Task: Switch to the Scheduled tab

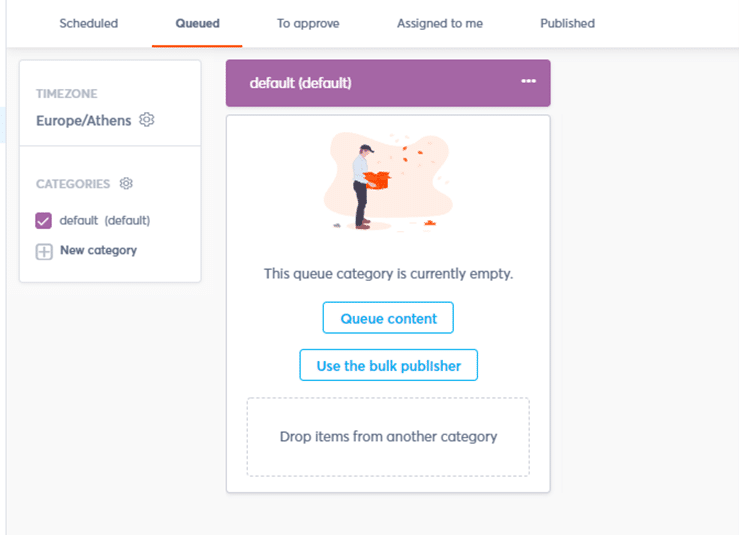Action: (88, 23)
